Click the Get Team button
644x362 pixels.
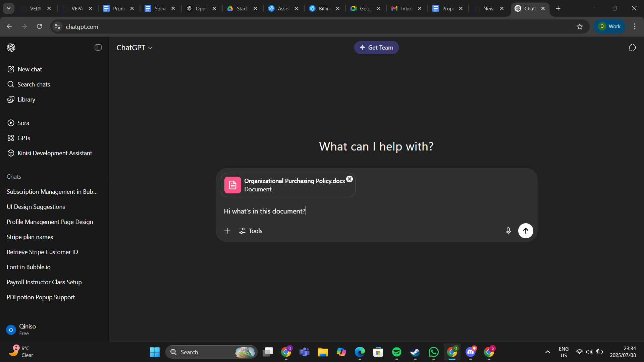(376, 48)
